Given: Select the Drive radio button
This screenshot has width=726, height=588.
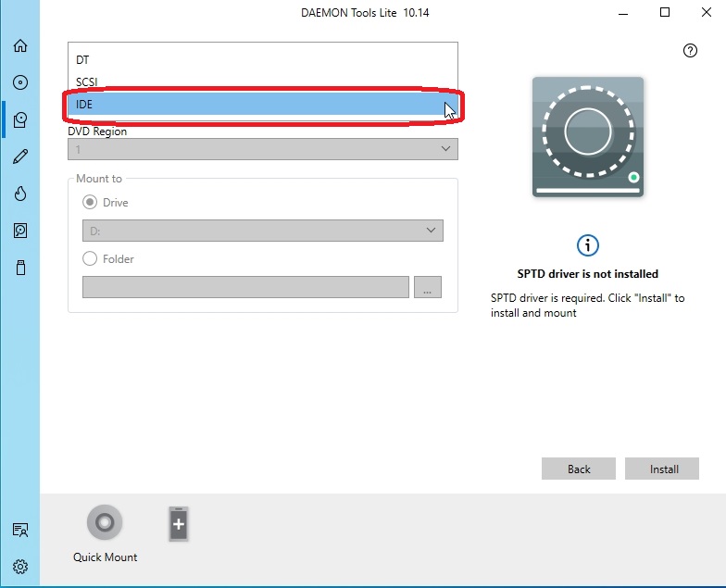Looking at the screenshot, I should (90, 202).
